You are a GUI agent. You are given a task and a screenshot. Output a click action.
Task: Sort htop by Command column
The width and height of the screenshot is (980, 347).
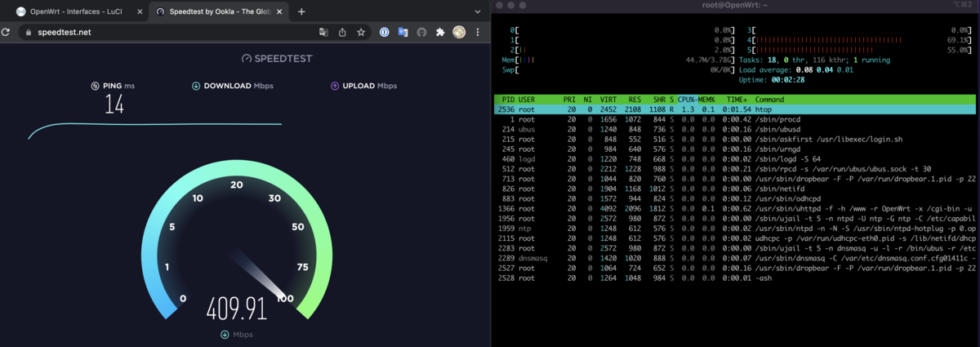[x=769, y=100]
